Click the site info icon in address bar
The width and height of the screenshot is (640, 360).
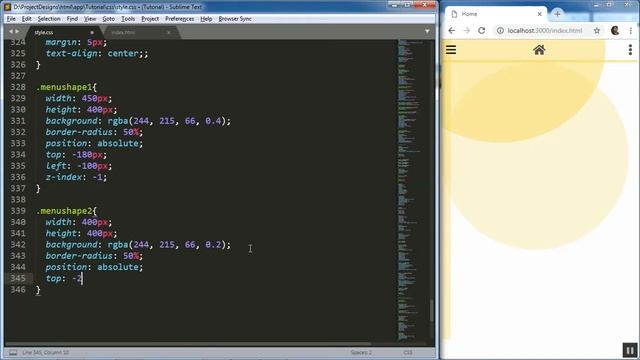500,31
